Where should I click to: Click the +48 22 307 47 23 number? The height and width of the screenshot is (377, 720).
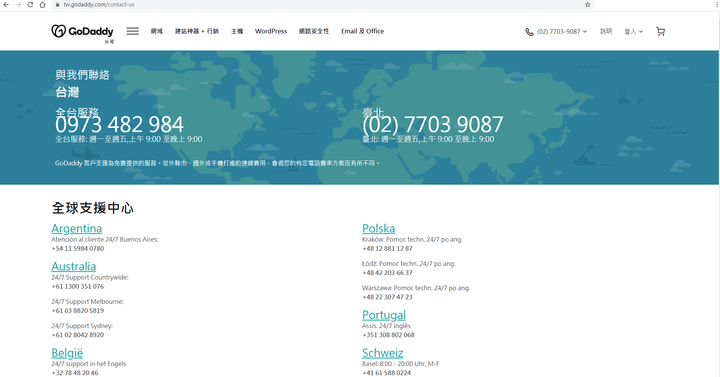pos(387,297)
